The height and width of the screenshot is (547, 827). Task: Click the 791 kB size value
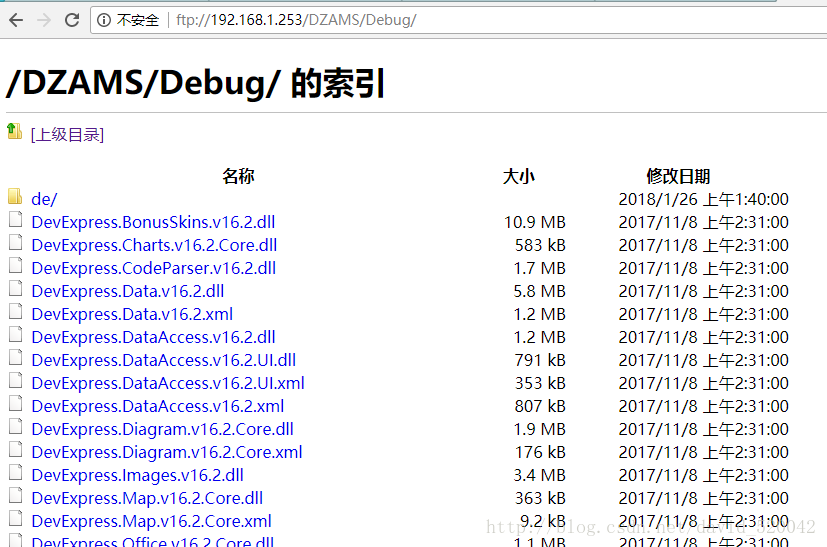point(540,360)
